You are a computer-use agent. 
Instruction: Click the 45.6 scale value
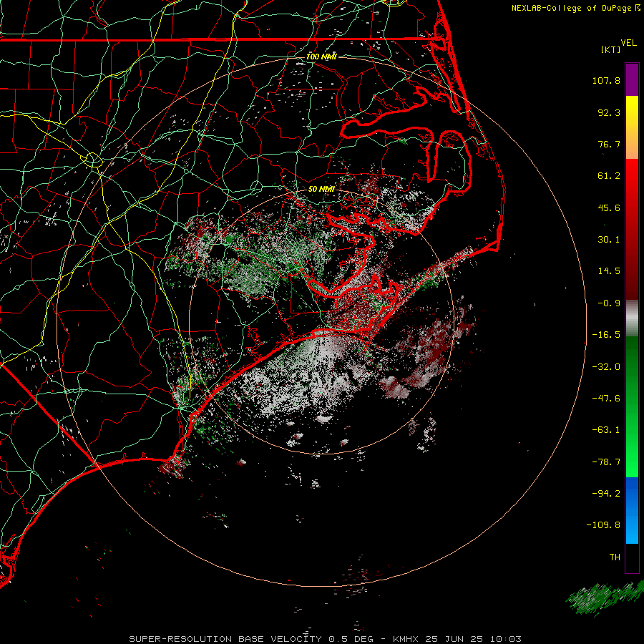(609, 208)
